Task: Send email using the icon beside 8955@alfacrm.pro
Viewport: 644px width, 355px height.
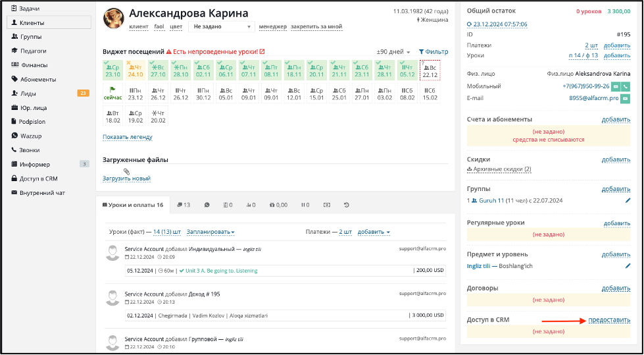Action: pyautogui.click(x=625, y=98)
